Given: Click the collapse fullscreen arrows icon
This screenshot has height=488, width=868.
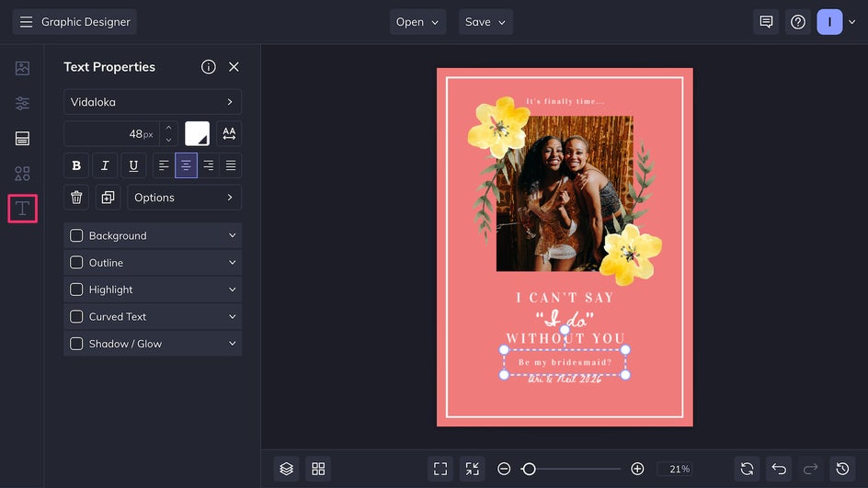Looking at the screenshot, I should [473, 470].
